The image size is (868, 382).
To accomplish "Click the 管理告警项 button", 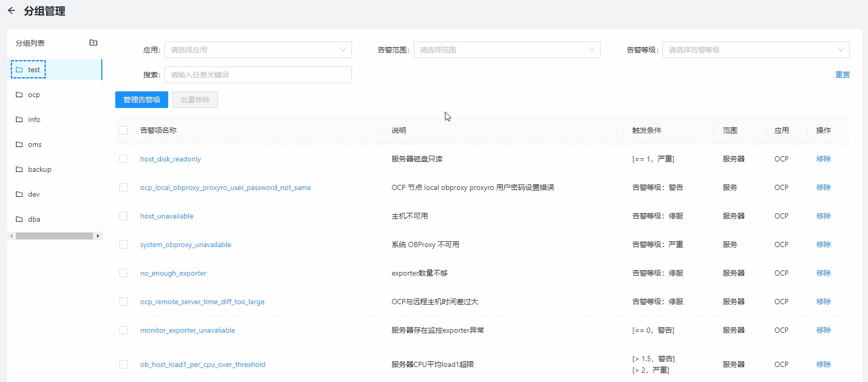I will point(142,100).
